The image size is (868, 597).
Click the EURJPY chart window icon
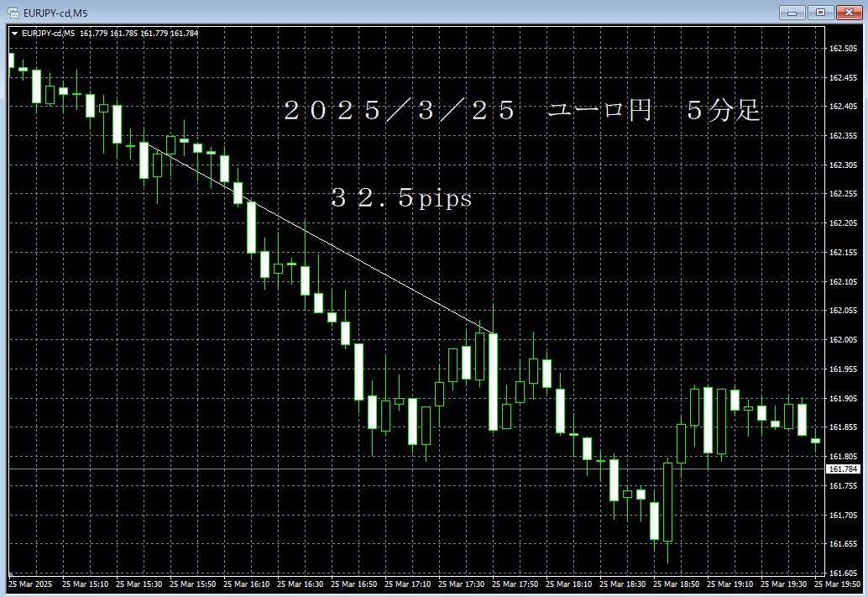(13, 13)
